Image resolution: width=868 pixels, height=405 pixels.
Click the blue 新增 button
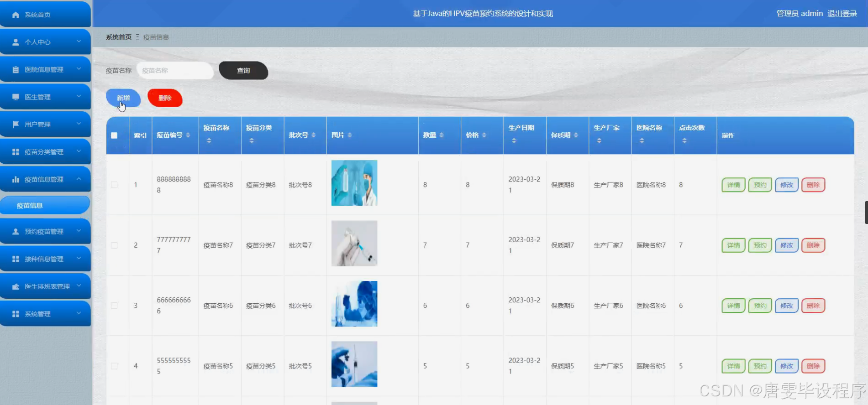tap(123, 98)
